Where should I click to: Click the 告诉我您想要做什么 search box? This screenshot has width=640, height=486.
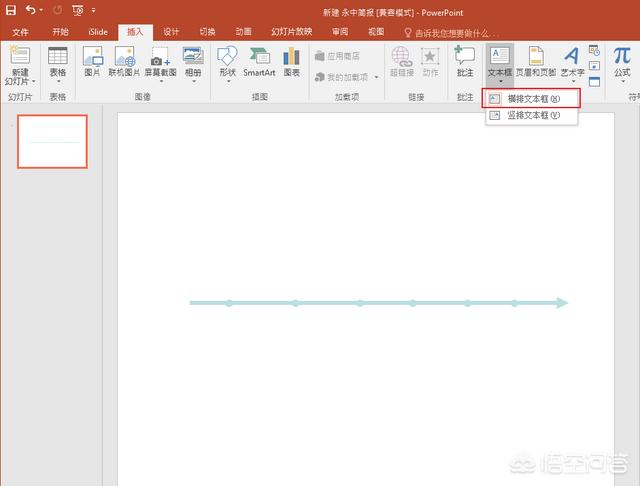pyautogui.click(x=456, y=32)
